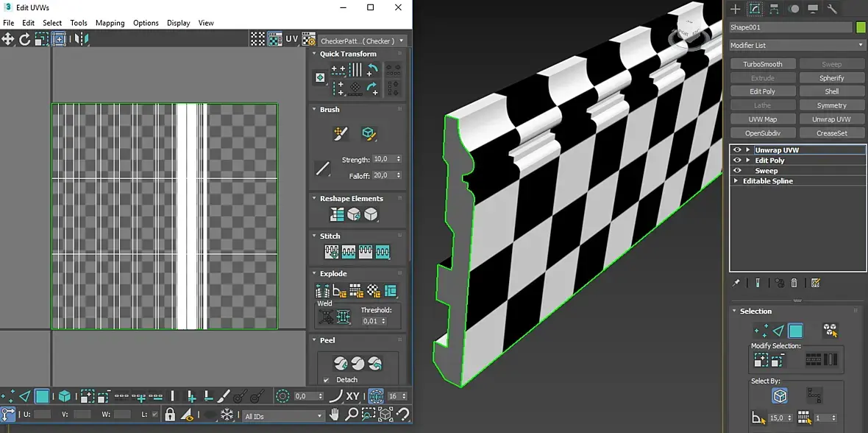Open the Create panel plus icon
The width and height of the screenshot is (868, 433).
coord(735,9)
